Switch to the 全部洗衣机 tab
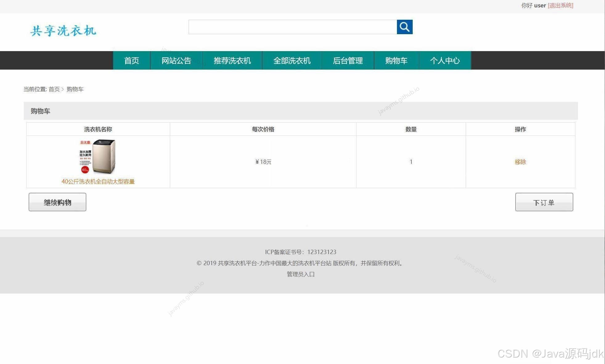 [x=291, y=60]
